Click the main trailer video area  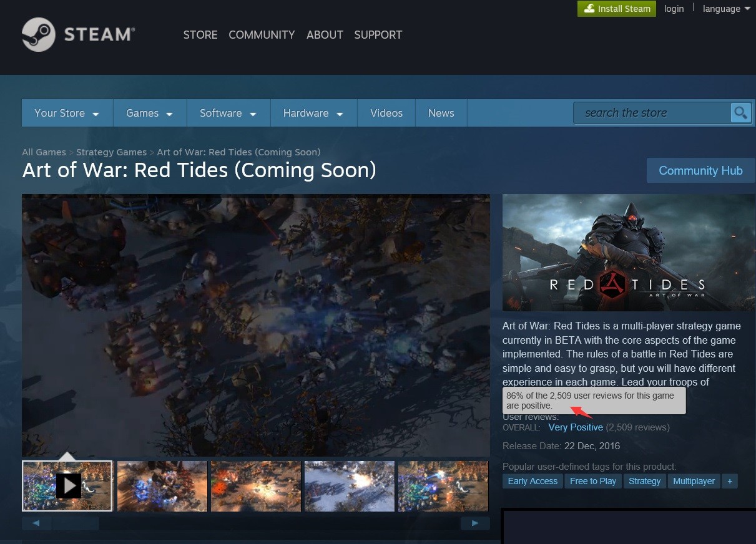[x=256, y=325]
